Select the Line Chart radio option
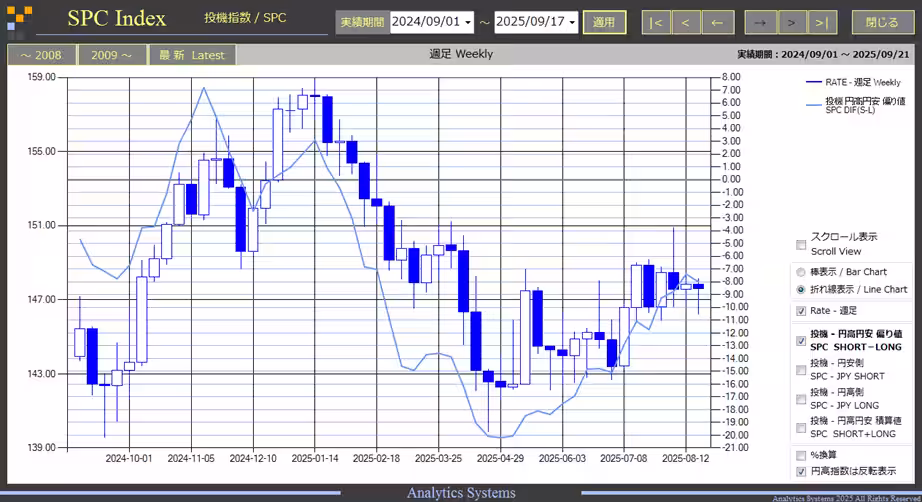Screen dimensions: 922x502 click(800, 289)
